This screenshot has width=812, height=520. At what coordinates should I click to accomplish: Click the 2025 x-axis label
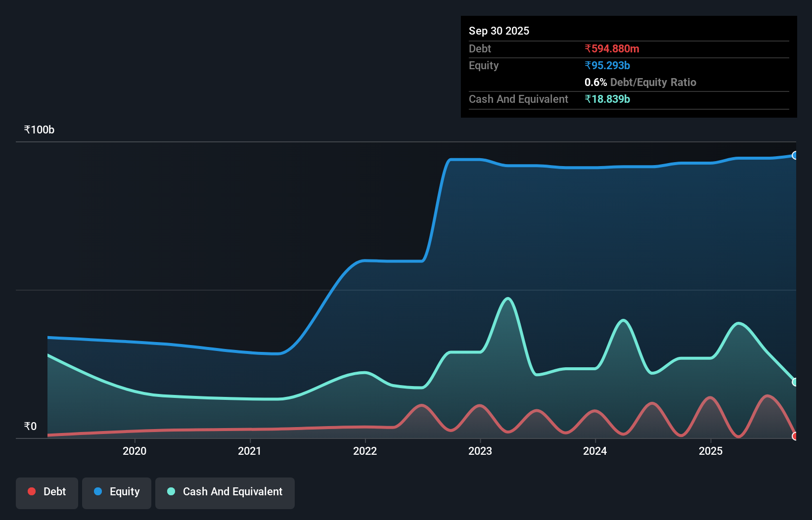pyautogui.click(x=711, y=451)
